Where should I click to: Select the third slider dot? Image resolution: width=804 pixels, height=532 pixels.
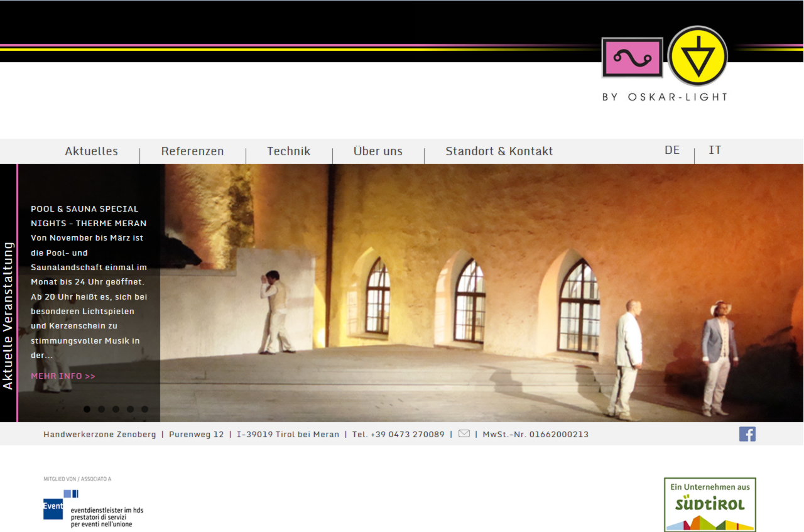click(x=116, y=409)
